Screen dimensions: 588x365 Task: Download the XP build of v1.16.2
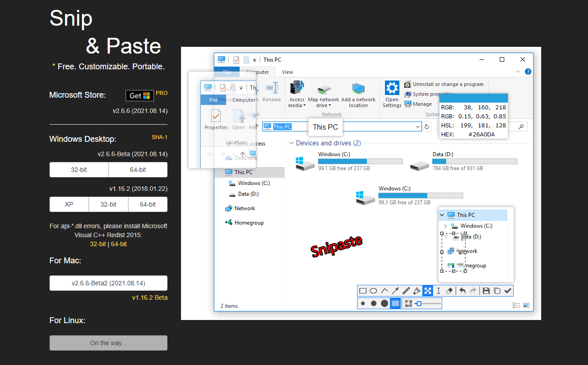click(69, 204)
